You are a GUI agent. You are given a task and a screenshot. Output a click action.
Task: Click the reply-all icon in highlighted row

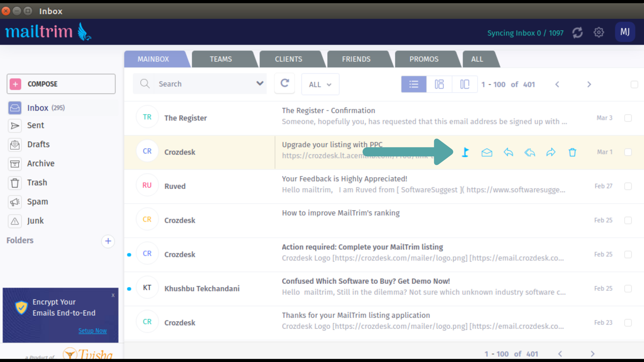coord(530,152)
